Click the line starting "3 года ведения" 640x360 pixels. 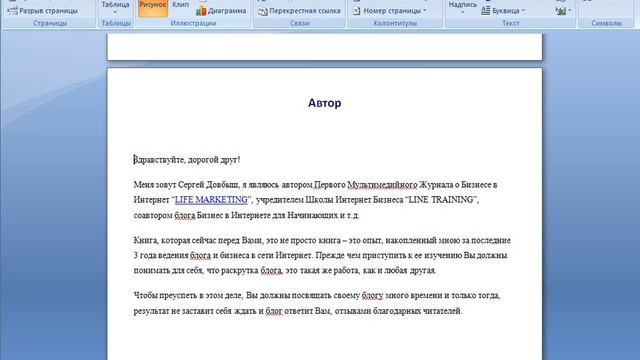coord(320,256)
